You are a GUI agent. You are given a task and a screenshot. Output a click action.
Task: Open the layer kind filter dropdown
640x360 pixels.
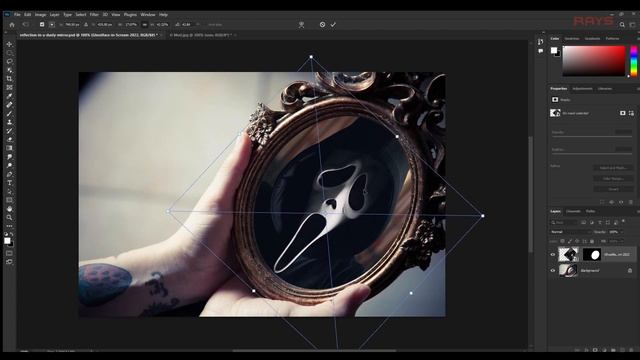point(564,222)
